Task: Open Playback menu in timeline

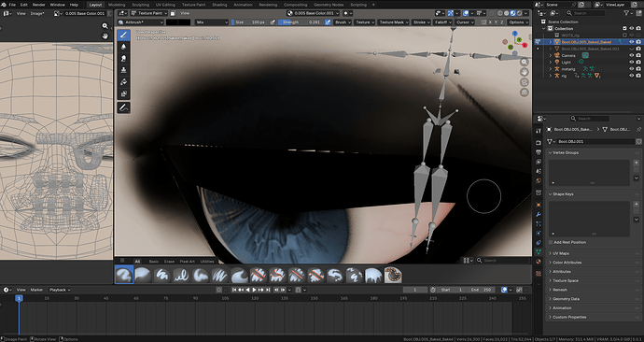Action: (60, 290)
